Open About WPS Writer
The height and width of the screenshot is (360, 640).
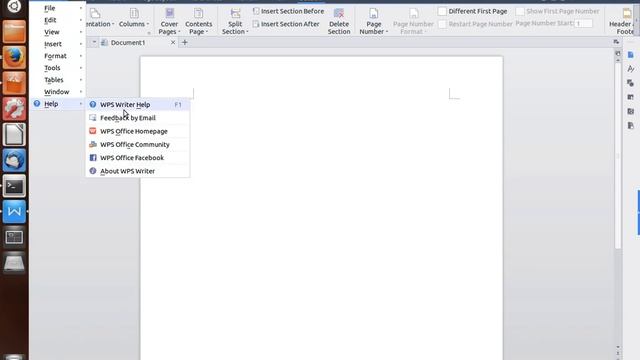pos(138,171)
